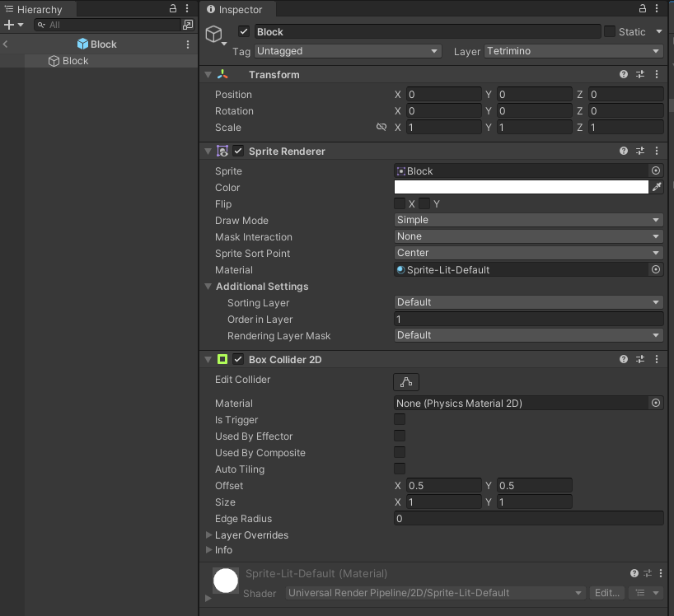
Task: Open the Shader dropdown
Action: [435, 593]
